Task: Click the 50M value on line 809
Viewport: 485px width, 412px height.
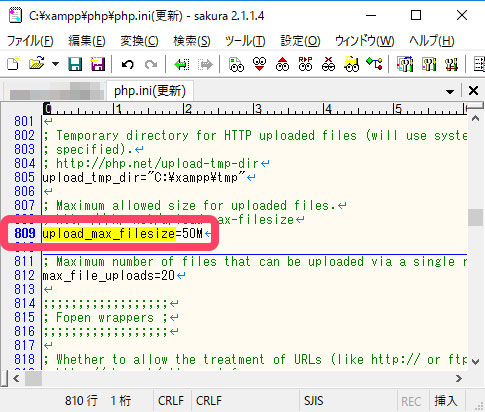Action: [192, 234]
